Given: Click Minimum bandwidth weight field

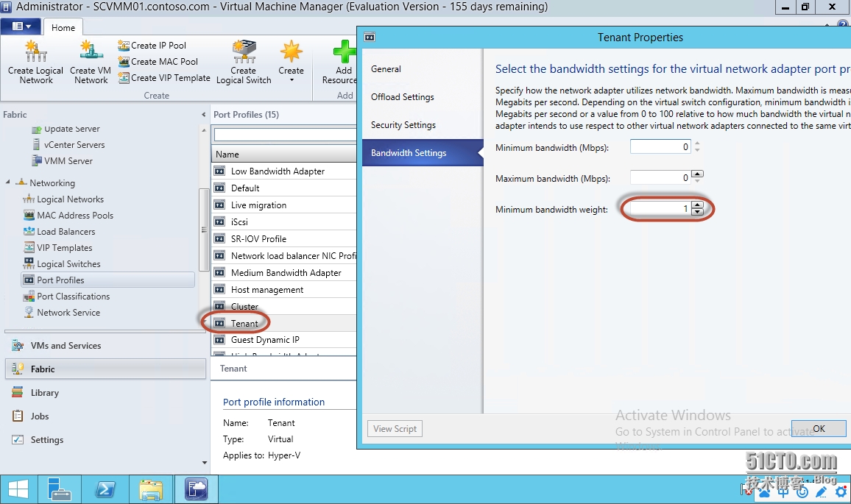Looking at the screenshot, I should tap(660, 209).
